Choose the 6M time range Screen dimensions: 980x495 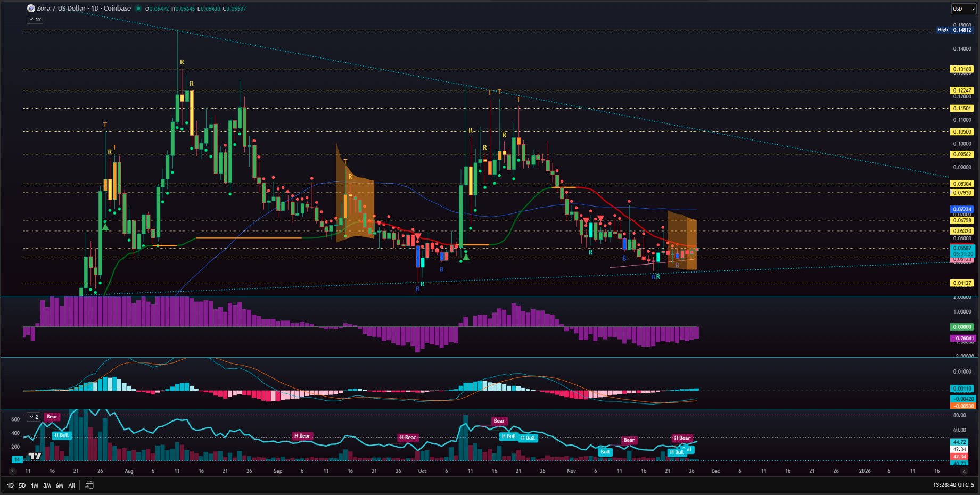coord(59,485)
